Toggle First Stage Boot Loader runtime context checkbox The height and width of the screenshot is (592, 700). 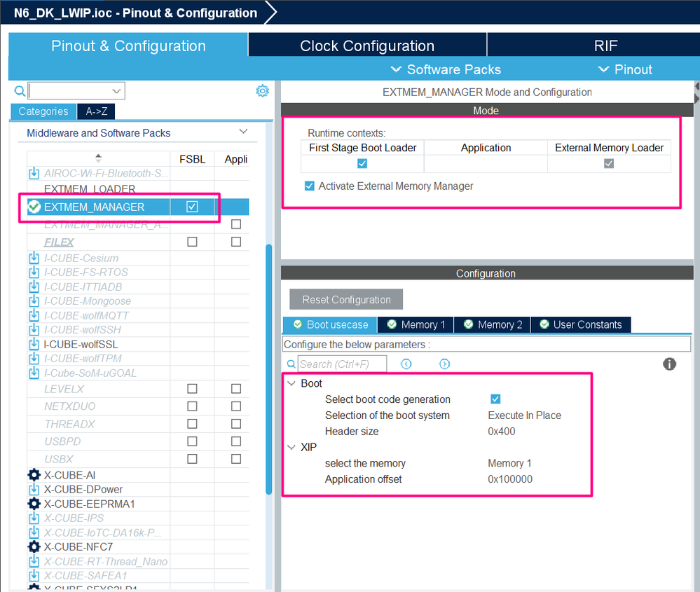[x=362, y=163]
